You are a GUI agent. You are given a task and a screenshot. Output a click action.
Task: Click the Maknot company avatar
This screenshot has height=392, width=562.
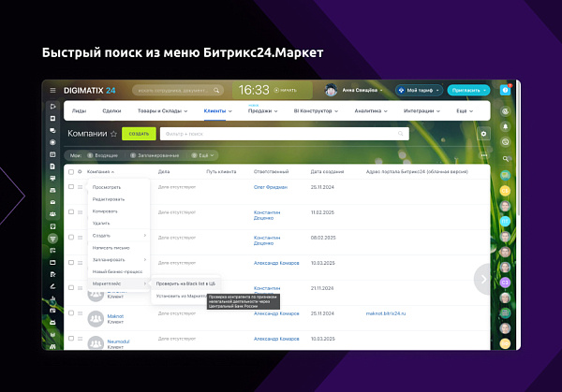(96, 319)
